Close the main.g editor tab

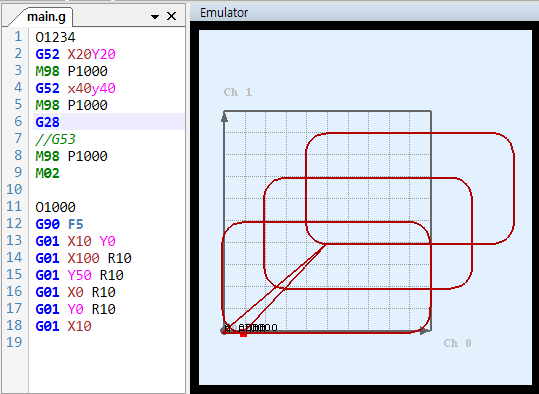pyautogui.click(x=171, y=16)
